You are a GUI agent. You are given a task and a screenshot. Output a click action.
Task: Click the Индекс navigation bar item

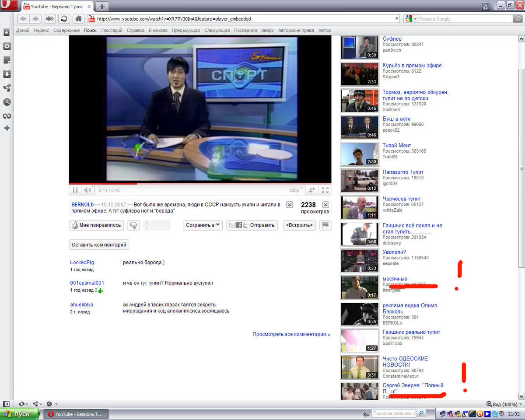click(x=41, y=31)
